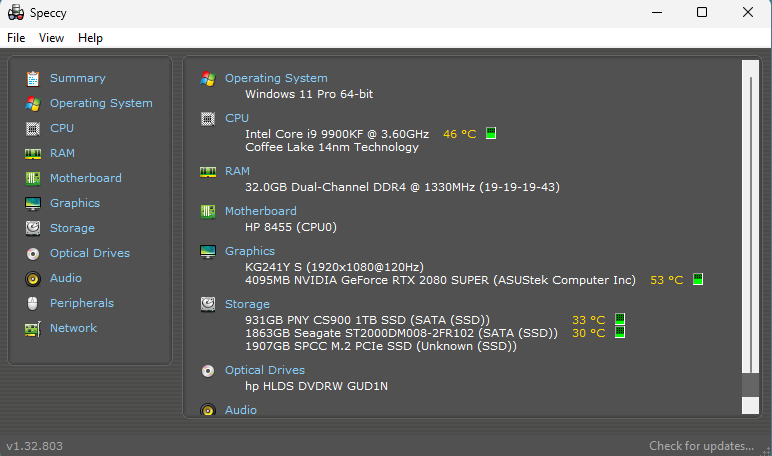Click the Check for updates link

click(701, 446)
